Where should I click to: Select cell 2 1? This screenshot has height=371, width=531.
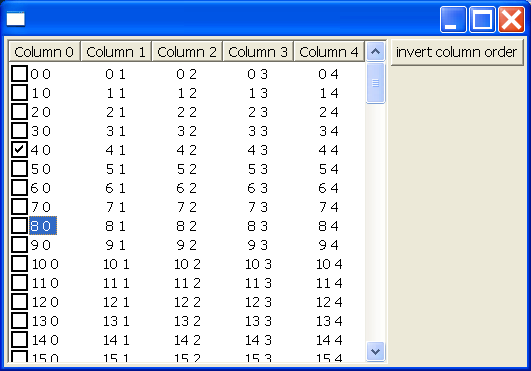coord(115,112)
